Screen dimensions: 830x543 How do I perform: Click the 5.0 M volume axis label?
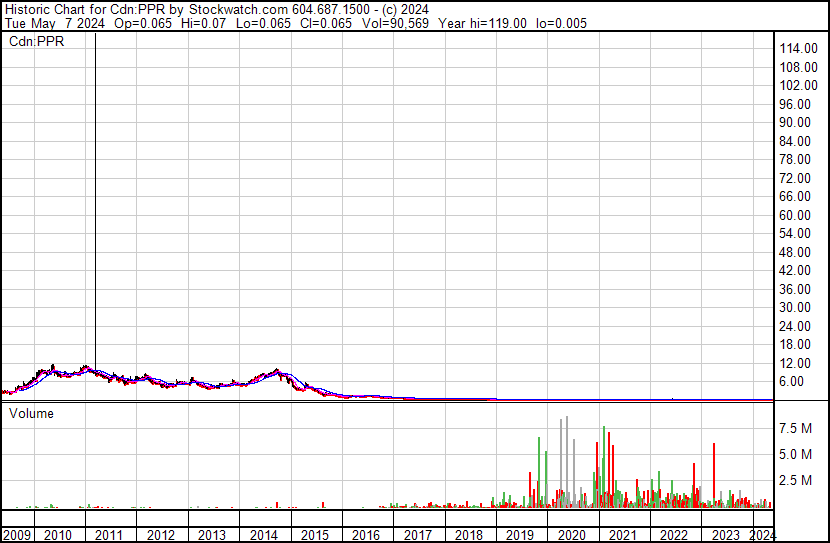pyautogui.click(x=796, y=454)
